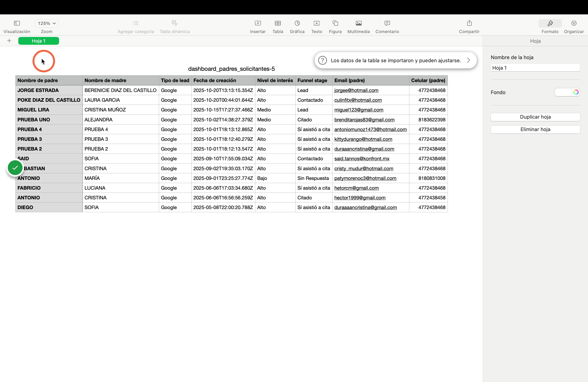Open the Fondo color well

point(563,92)
